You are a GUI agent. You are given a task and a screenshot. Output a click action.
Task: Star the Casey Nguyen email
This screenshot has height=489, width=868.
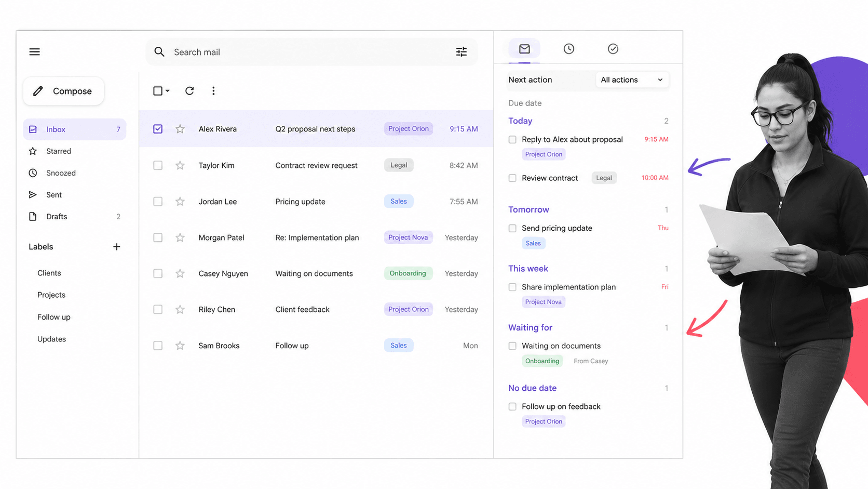click(x=180, y=273)
